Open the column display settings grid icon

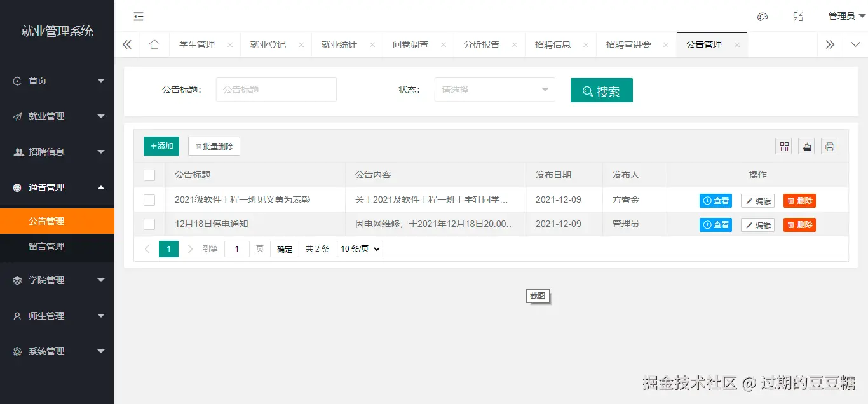[783, 146]
